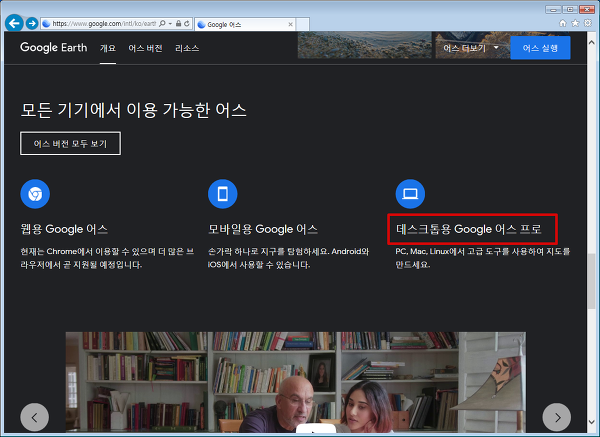Open 모바일용 Google 어스 link
This screenshot has width=600, height=437.
click(x=262, y=229)
